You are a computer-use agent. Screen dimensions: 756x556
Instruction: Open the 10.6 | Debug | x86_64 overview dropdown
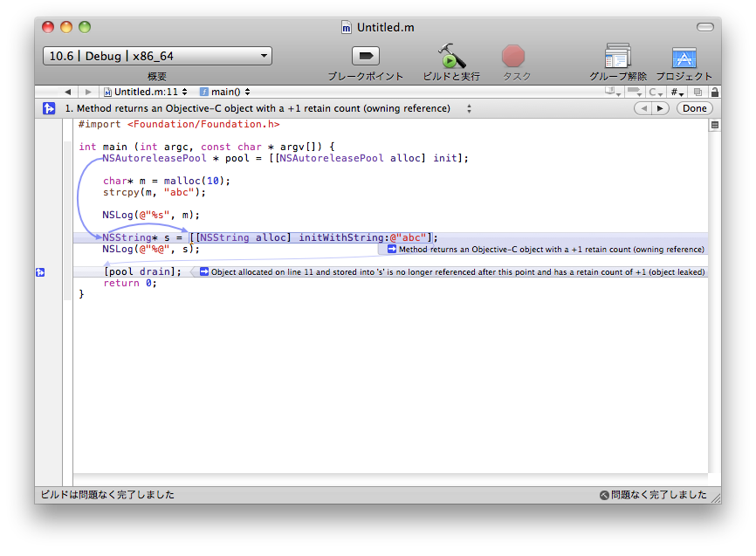tap(157, 56)
